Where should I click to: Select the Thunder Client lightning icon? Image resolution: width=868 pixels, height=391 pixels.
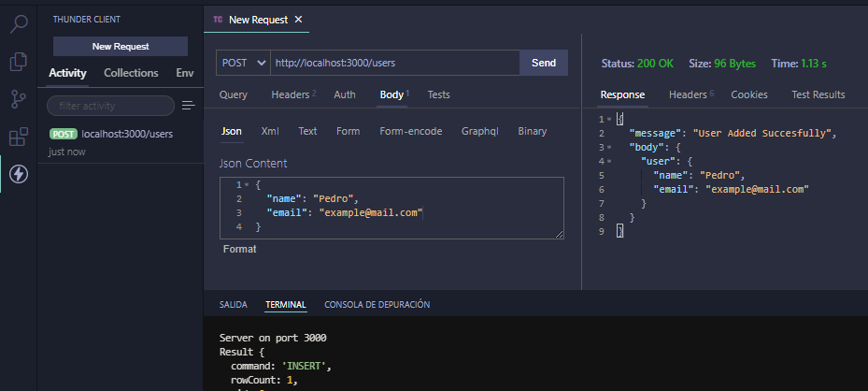coord(19,174)
